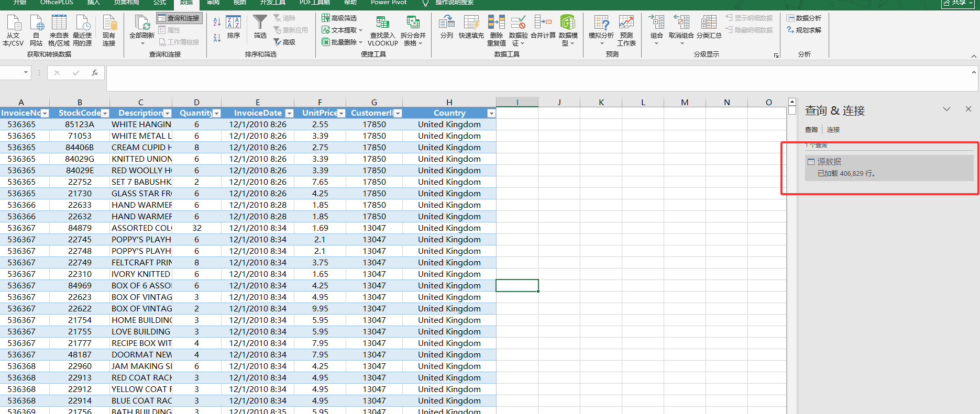The image size is (980, 414).
Task: Open the UnitPrice column filter dropdown
Action: point(342,114)
